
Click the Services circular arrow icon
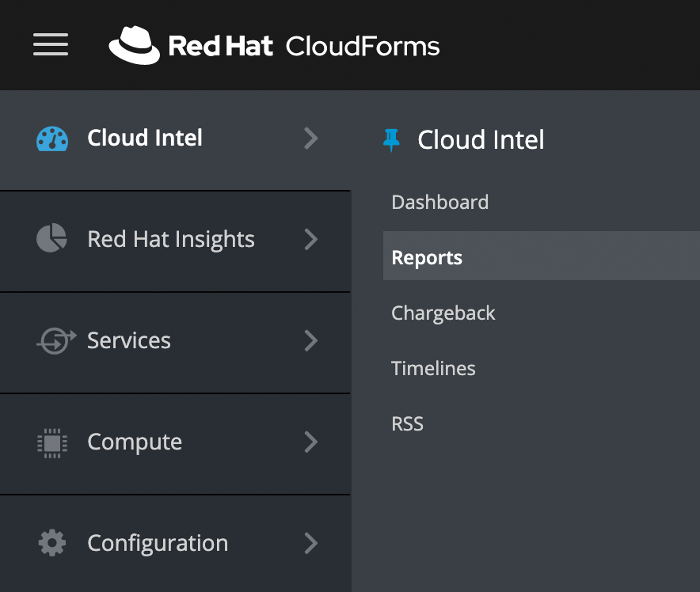[x=55, y=340]
